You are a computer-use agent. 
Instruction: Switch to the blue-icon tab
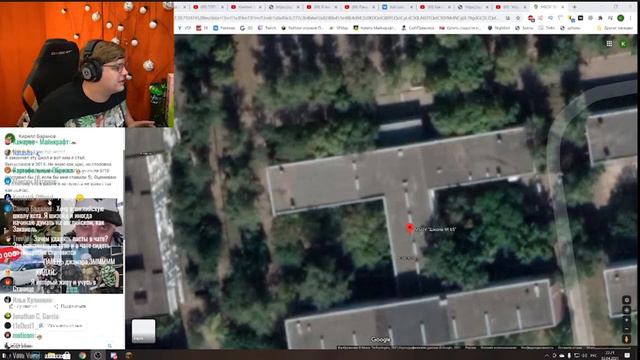(396, 7)
